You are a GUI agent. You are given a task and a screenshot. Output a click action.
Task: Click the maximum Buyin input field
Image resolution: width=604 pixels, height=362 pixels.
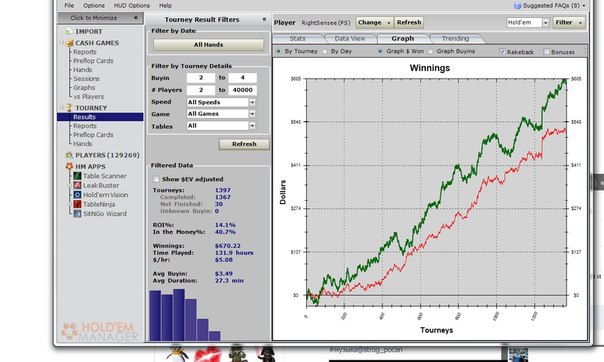[x=242, y=78]
